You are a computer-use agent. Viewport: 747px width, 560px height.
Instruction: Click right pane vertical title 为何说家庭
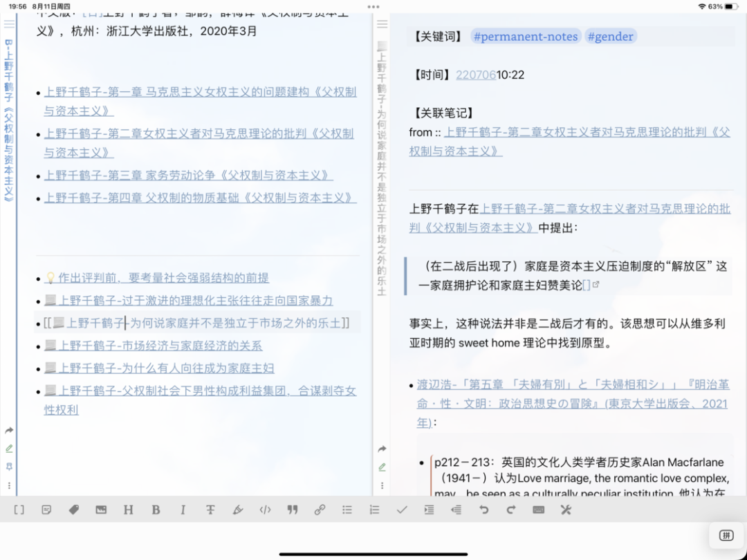[382, 169]
